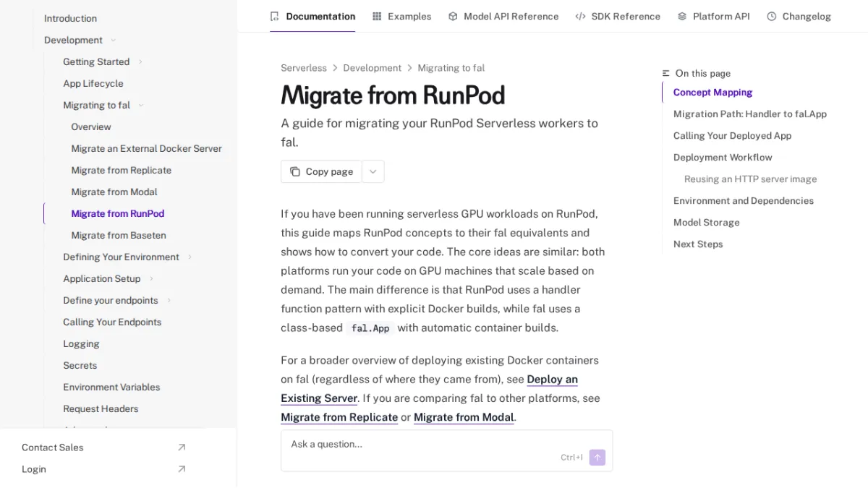
Task: Click the Model API cube icon
Action: (453, 16)
